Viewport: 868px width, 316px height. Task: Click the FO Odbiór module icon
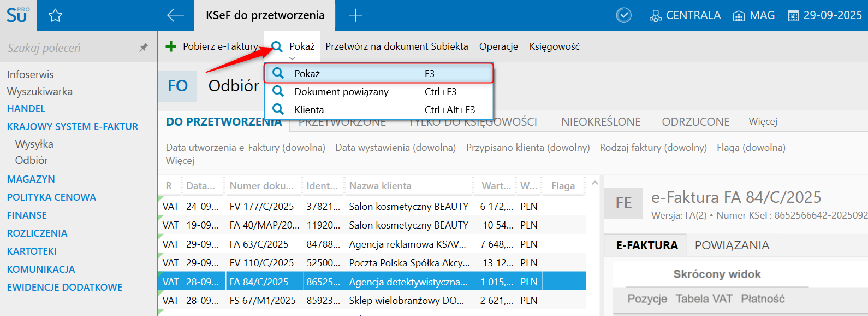tap(177, 86)
